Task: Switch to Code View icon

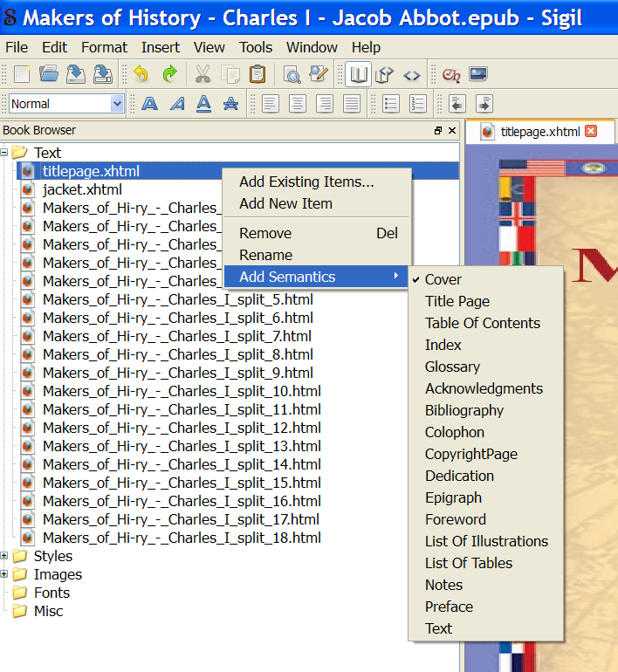Action: tap(412, 75)
